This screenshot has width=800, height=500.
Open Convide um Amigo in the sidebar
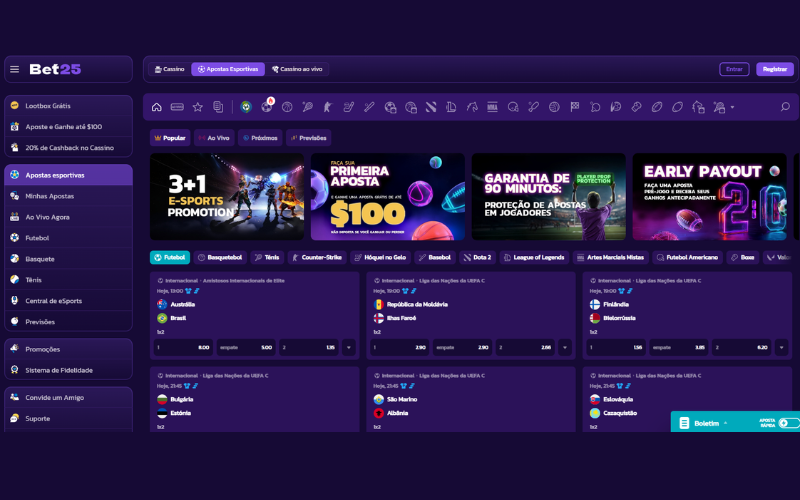coord(68,398)
